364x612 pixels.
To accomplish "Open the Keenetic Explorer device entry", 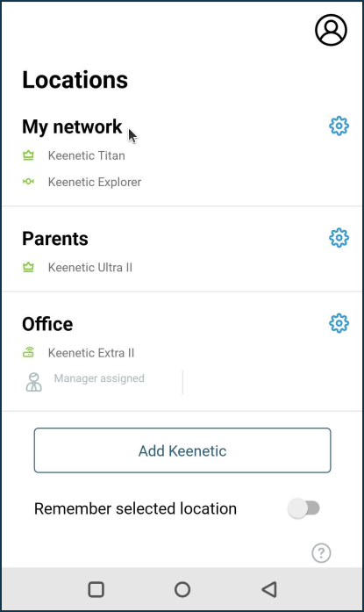I will 95,182.
